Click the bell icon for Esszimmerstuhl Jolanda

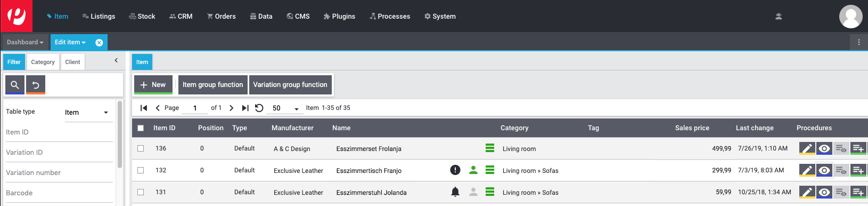pyautogui.click(x=455, y=192)
